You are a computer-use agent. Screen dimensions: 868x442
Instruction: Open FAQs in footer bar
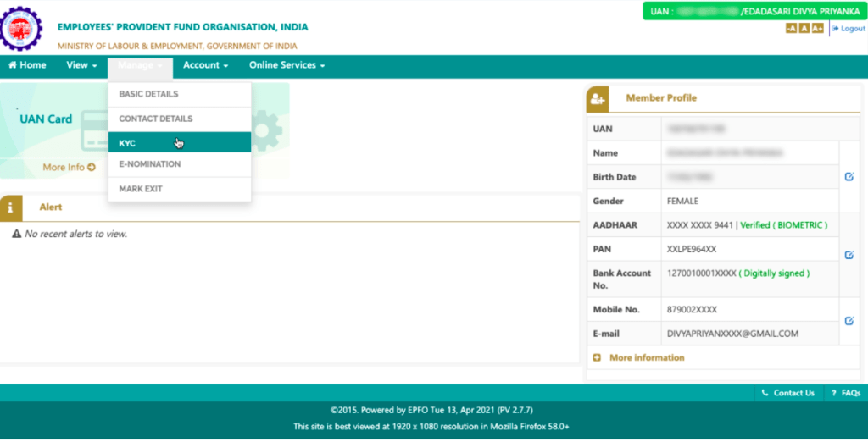[846, 393]
